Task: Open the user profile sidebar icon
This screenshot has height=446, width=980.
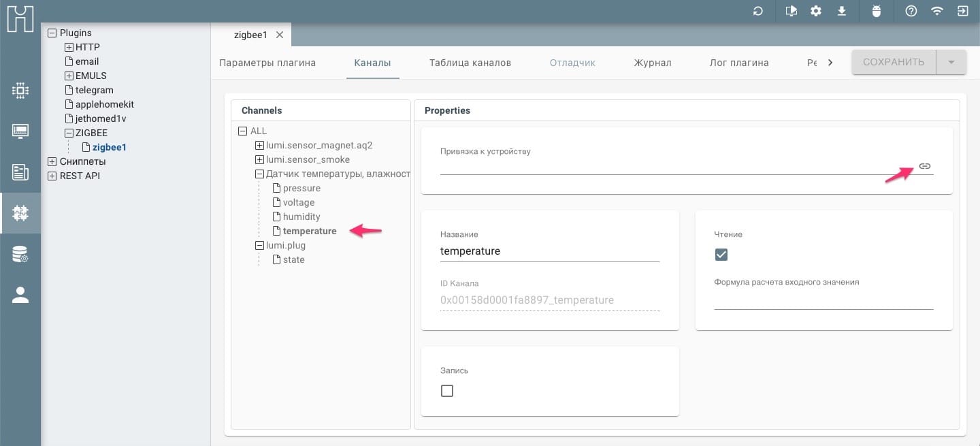Action: pos(20,295)
